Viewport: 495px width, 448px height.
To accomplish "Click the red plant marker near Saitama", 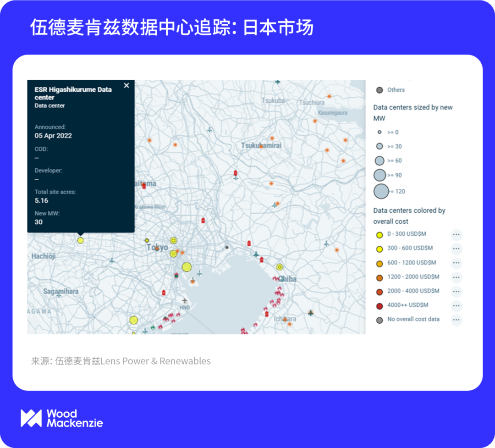I will [144, 186].
